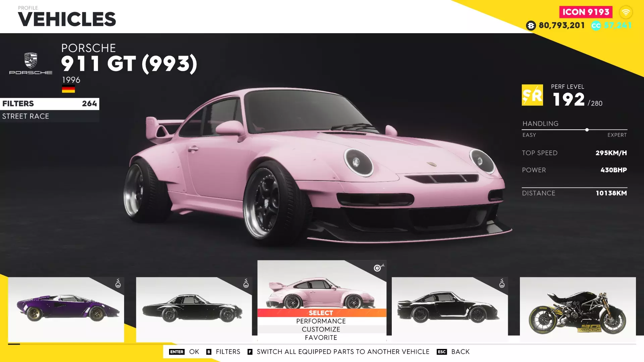The width and height of the screenshot is (644, 362).
Task: Click the nitro icon on Lamborghini thumbnail
Action: (118, 283)
